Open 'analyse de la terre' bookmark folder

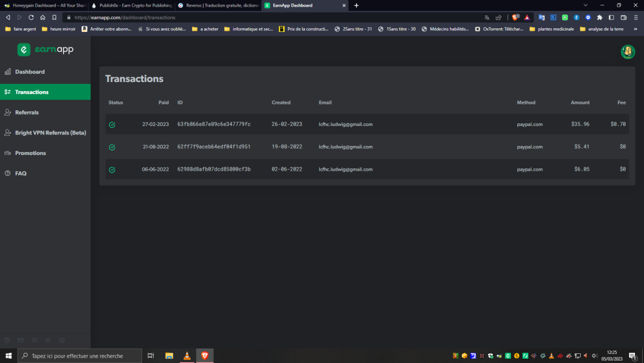pyautogui.click(x=602, y=29)
